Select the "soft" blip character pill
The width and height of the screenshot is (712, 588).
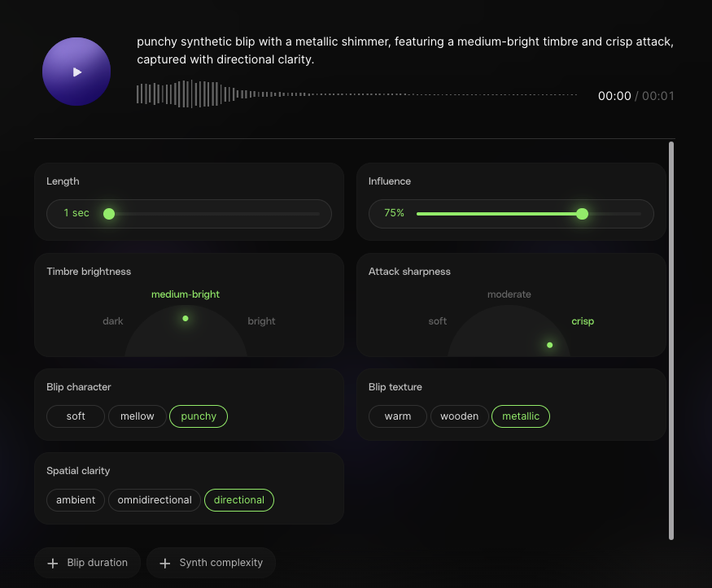coord(75,416)
